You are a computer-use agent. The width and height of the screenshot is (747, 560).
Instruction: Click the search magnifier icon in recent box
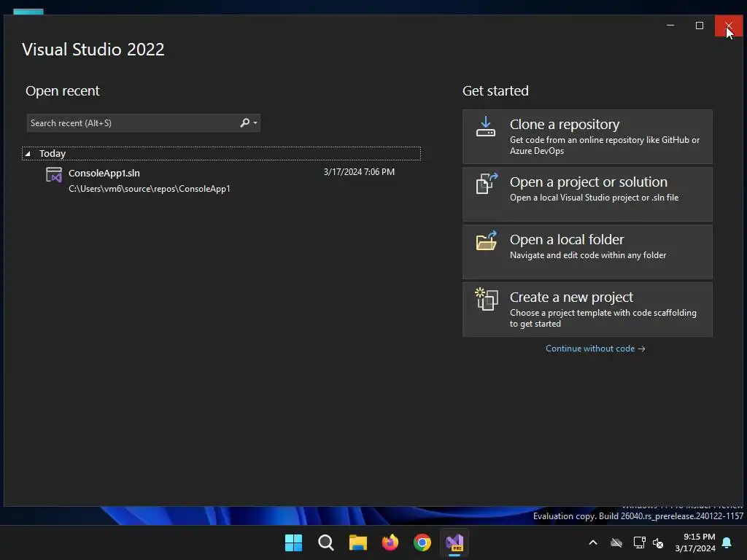(245, 122)
